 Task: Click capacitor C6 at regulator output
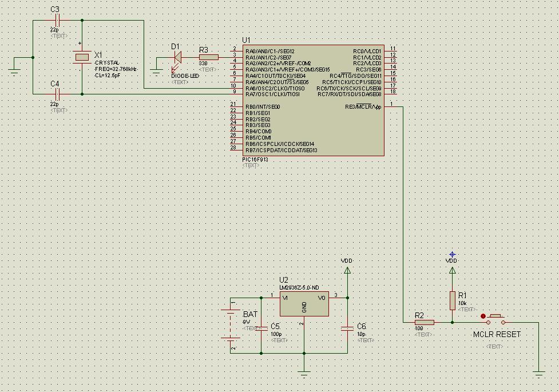(x=347, y=328)
